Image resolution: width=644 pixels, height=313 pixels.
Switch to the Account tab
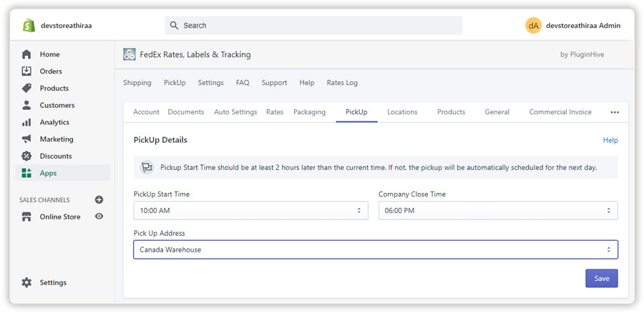click(x=146, y=112)
